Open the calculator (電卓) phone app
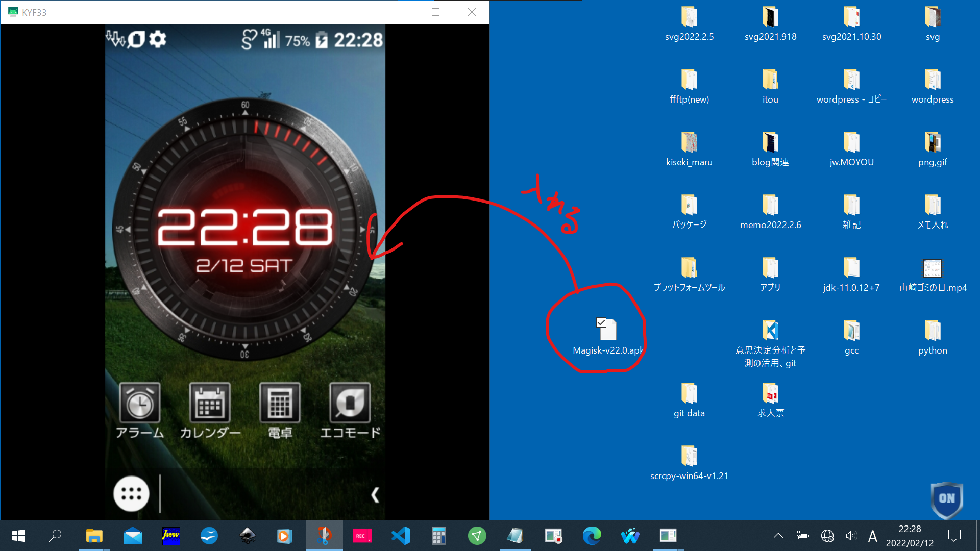Image resolution: width=980 pixels, height=551 pixels. click(x=280, y=404)
